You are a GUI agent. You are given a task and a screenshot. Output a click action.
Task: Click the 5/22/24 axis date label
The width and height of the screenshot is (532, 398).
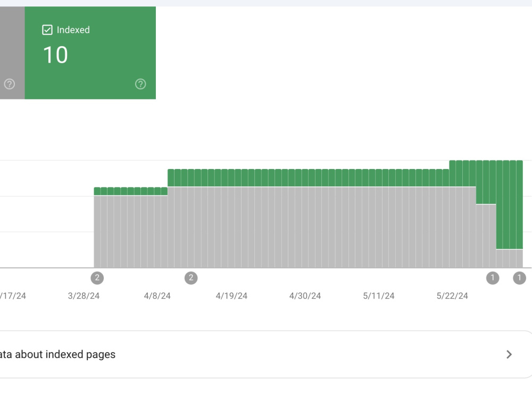pyautogui.click(x=452, y=296)
